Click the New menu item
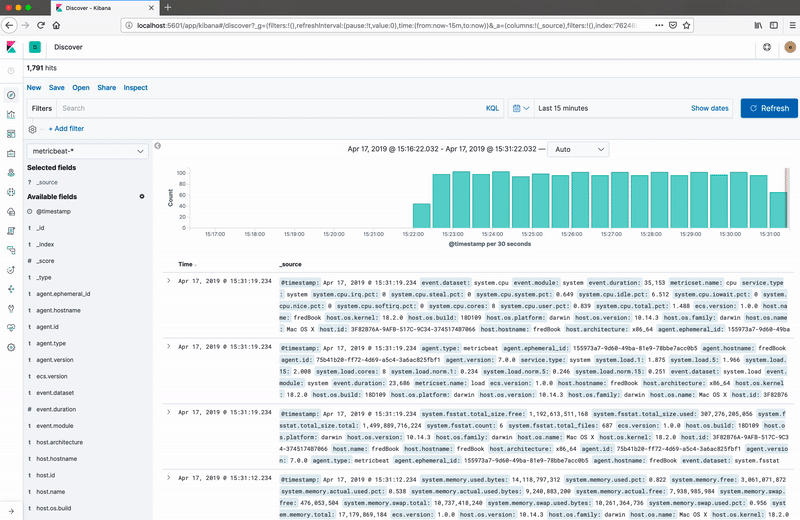800x520 pixels. [34, 88]
